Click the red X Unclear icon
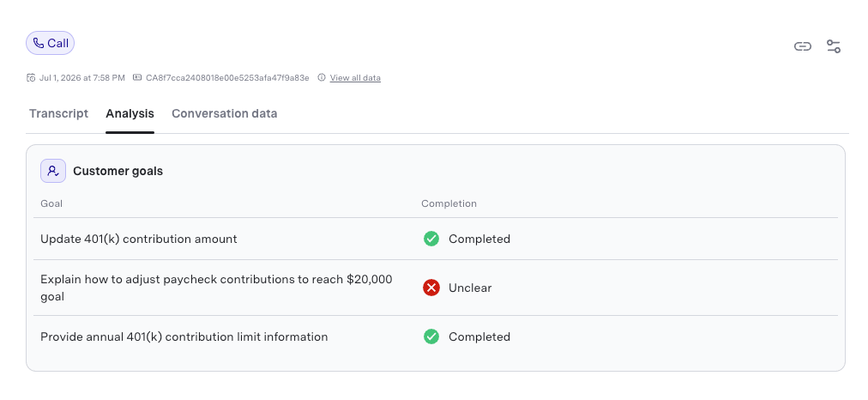 pyautogui.click(x=431, y=288)
